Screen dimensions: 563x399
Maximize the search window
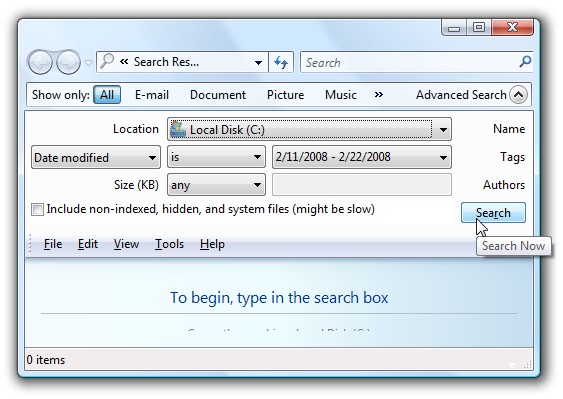pyautogui.click(x=479, y=27)
